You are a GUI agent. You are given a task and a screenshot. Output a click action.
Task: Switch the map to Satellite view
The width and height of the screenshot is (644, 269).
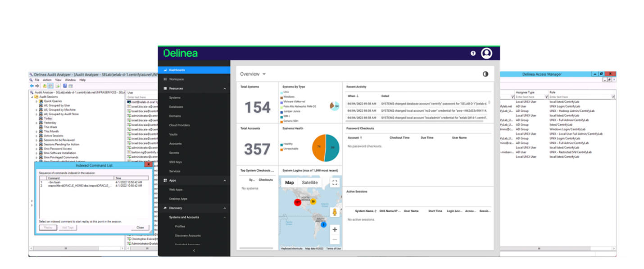click(x=310, y=182)
